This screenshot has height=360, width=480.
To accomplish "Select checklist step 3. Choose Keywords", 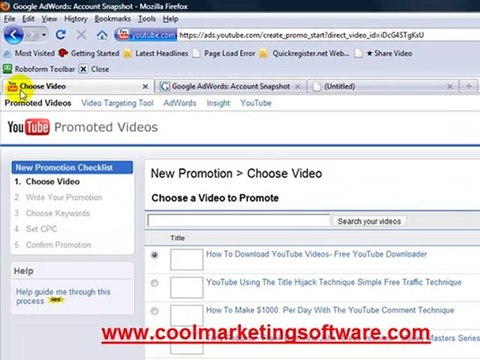I will [x=52, y=213].
